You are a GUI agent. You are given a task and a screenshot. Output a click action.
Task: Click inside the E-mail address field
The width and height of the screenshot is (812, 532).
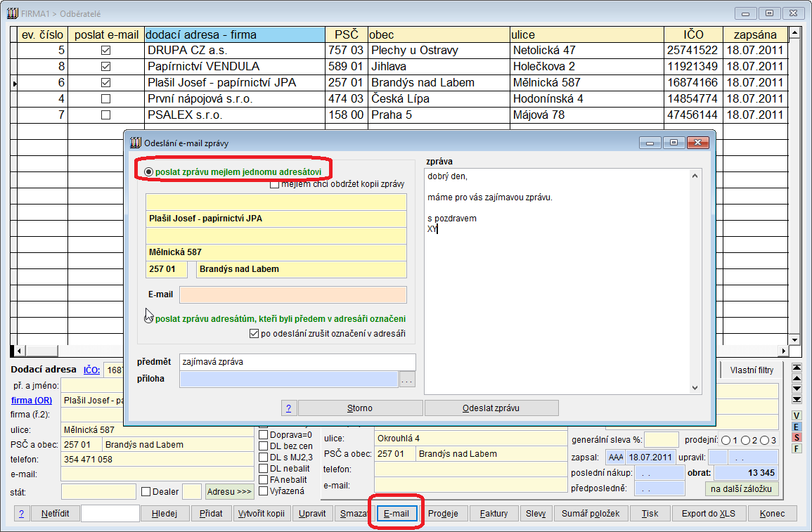pyautogui.click(x=292, y=294)
